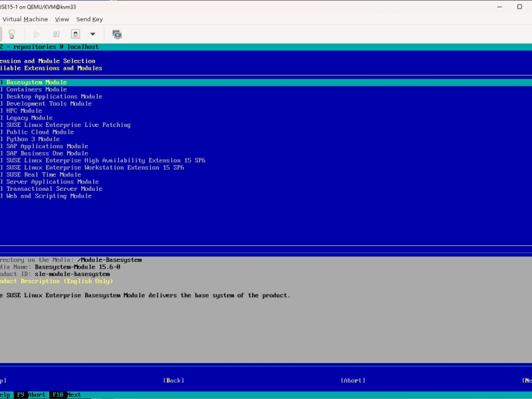The height and width of the screenshot is (399, 532).
Task: Maximize the virt-manager window
Action: coord(519,7)
